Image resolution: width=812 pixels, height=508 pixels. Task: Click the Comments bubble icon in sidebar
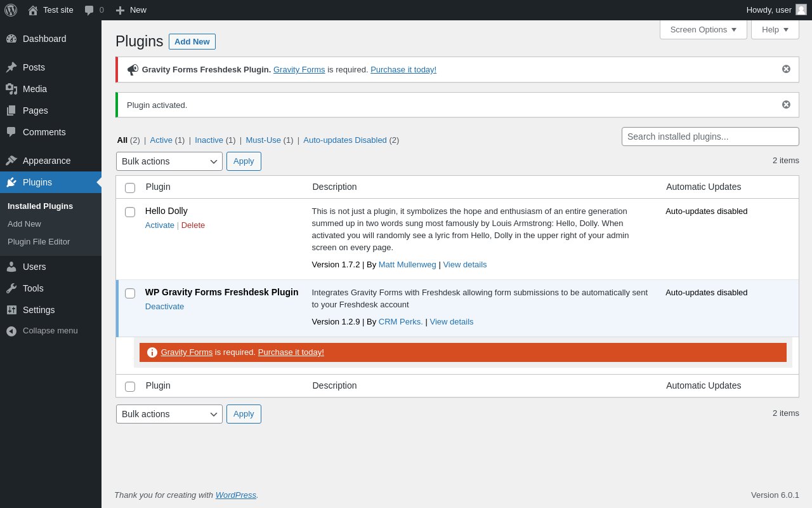[11, 132]
